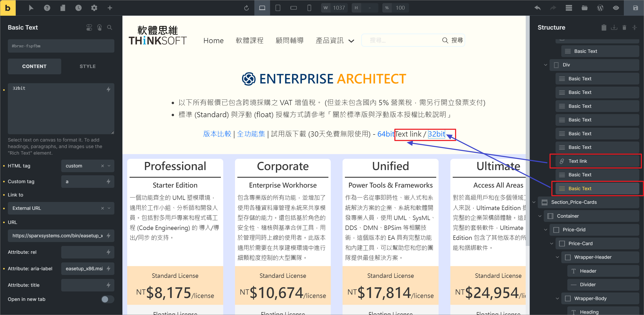644x315 pixels.
Task: Switch to the CONTENT tab
Action: click(34, 66)
